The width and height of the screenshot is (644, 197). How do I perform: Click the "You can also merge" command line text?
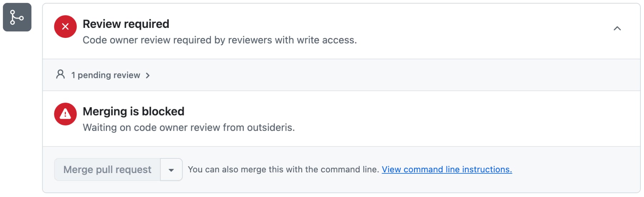(x=283, y=169)
